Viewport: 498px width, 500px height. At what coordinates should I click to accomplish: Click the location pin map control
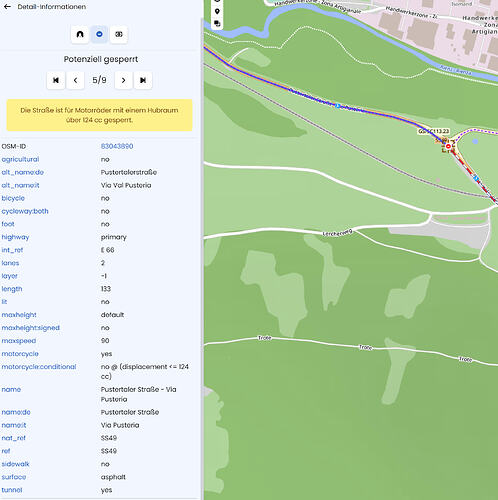[217, 11]
